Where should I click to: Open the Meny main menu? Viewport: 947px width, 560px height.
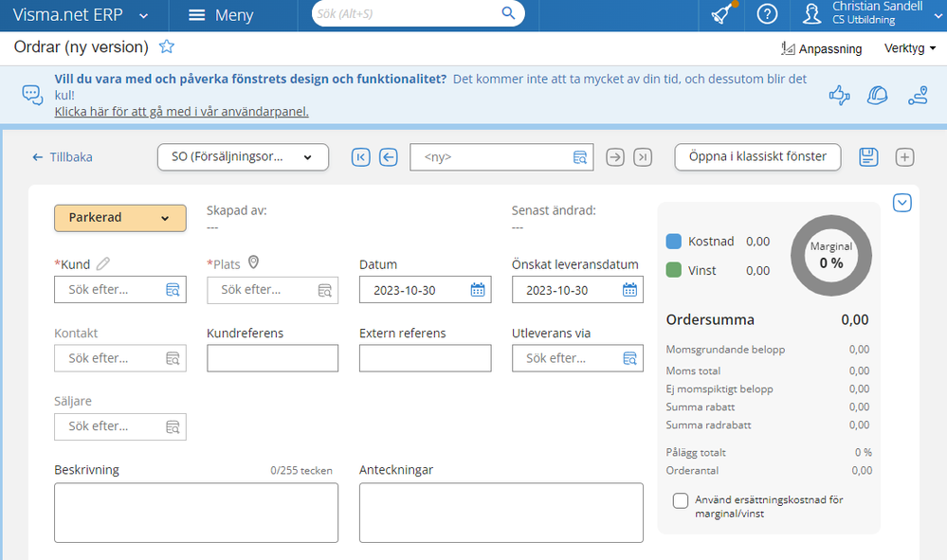pos(221,15)
